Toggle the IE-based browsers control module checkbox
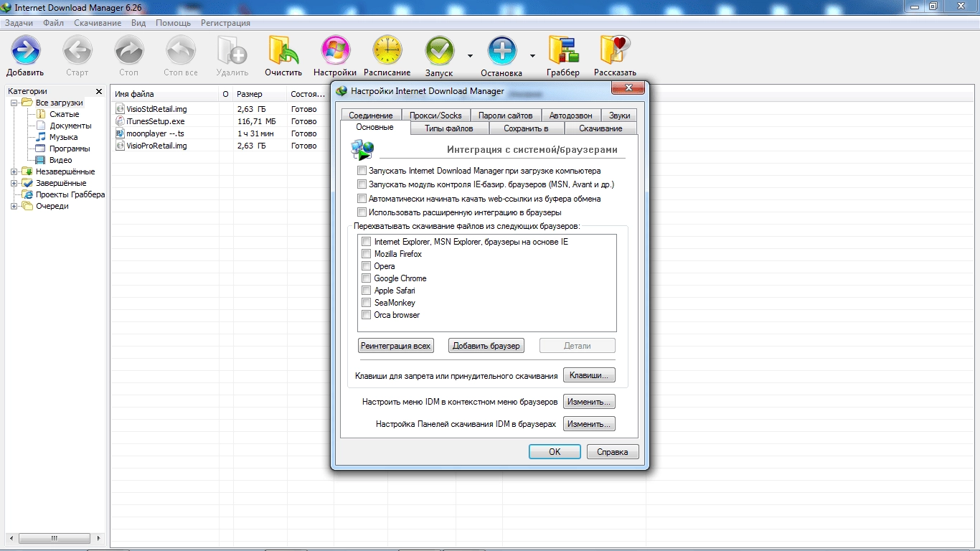The image size is (980, 551). click(362, 184)
